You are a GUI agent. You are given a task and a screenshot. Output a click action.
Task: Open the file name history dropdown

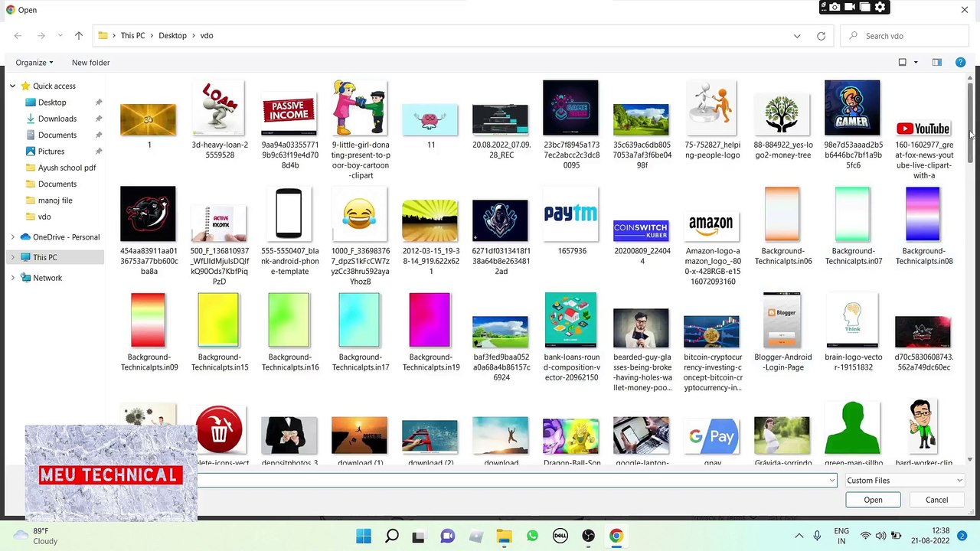pos(831,481)
